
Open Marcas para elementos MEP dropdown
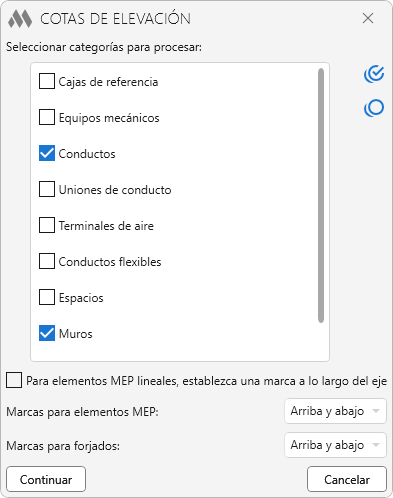tap(335, 411)
